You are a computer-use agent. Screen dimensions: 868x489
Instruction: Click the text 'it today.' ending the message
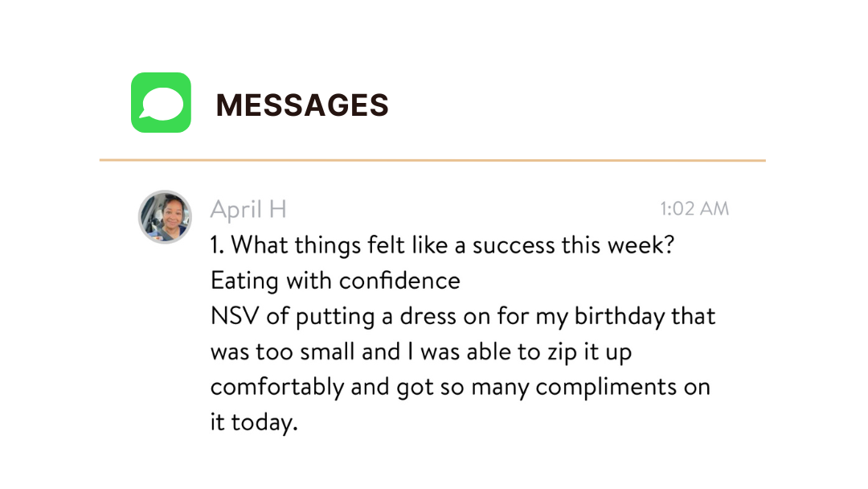click(254, 422)
